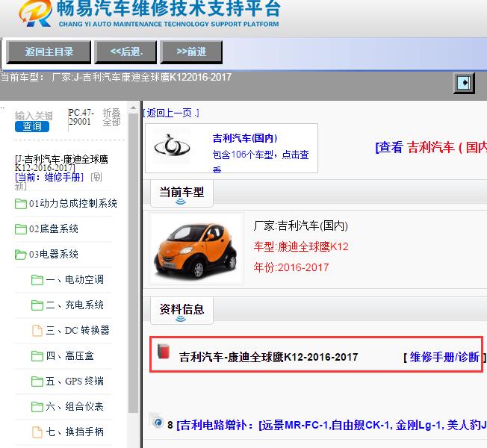Go back with <<后退 button

(125, 52)
